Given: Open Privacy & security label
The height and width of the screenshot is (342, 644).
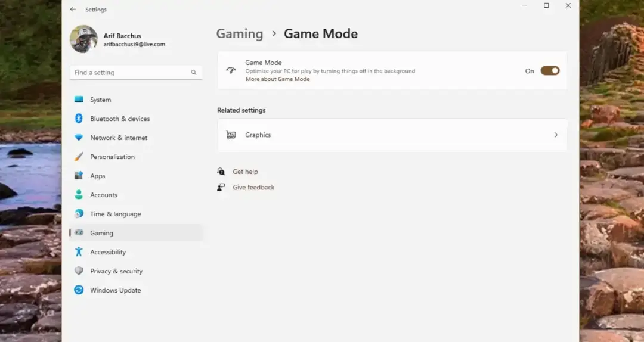Looking at the screenshot, I should [116, 271].
